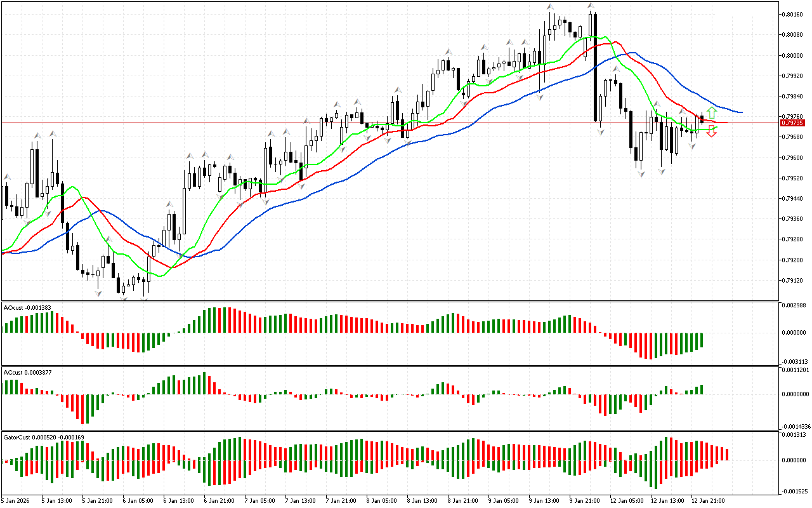Click the 0.79120 price scale label
812x508 pixels.
(x=792, y=280)
